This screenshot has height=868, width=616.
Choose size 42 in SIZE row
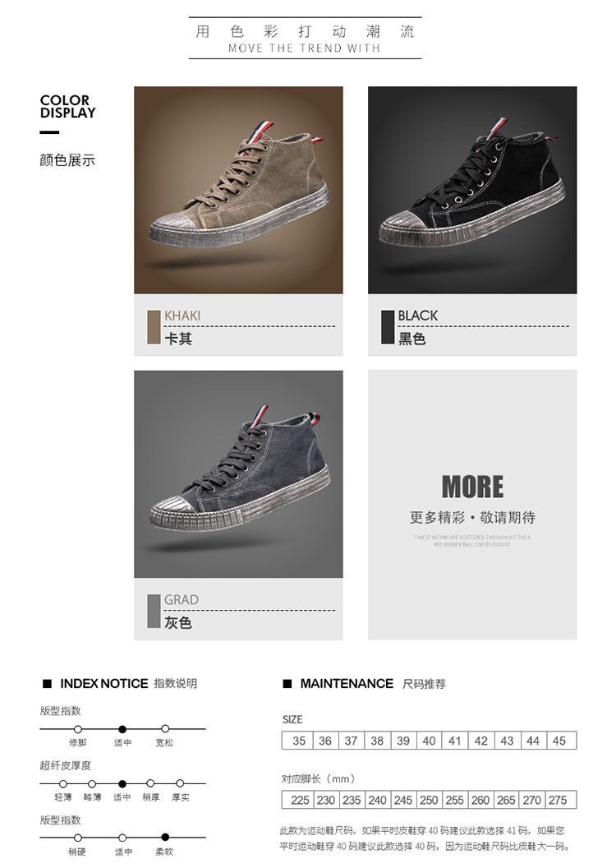(481, 741)
